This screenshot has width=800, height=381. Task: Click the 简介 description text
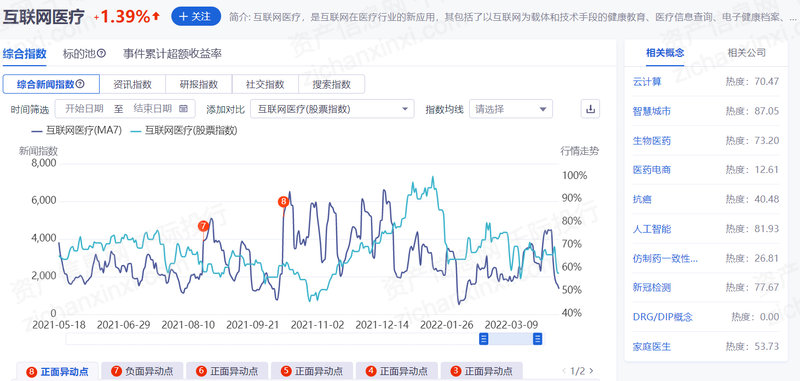click(513, 17)
